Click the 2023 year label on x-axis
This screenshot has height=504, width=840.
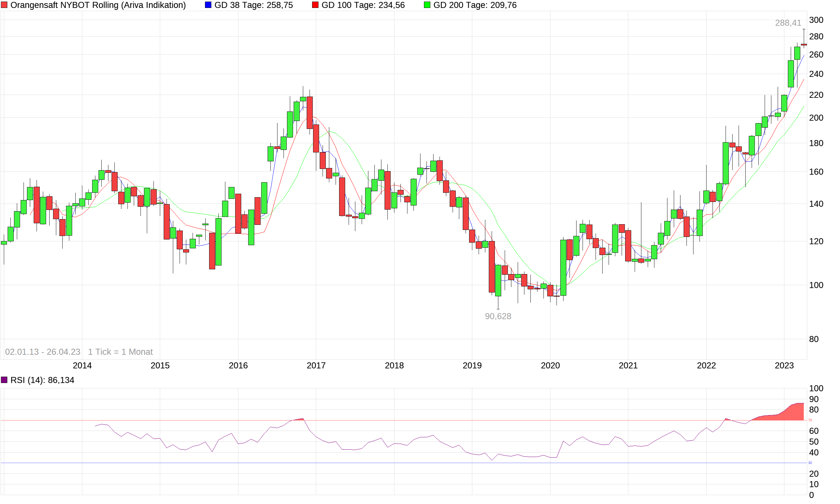pos(784,366)
